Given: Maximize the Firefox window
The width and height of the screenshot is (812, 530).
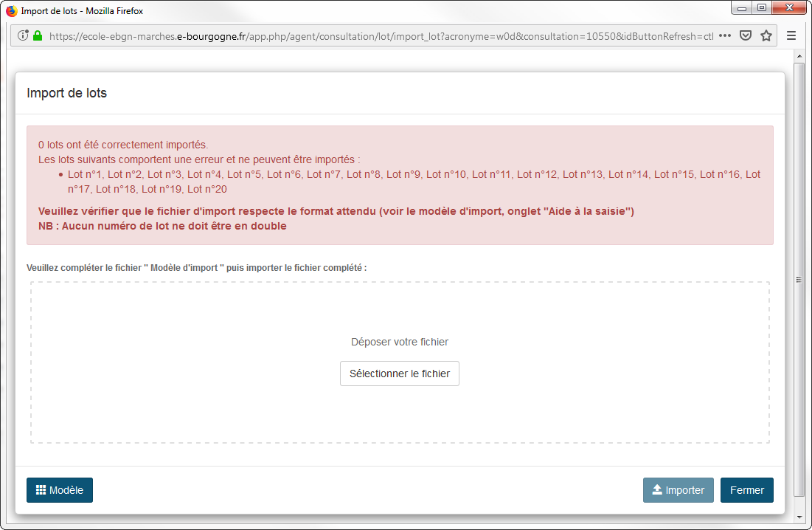Looking at the screenshot, I should pos(762,8).
